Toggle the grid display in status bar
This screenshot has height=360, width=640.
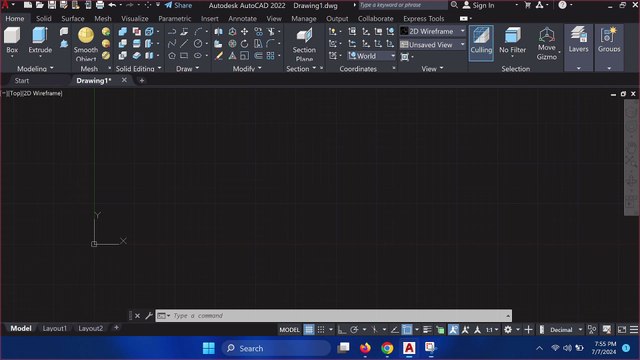point(309,329)
